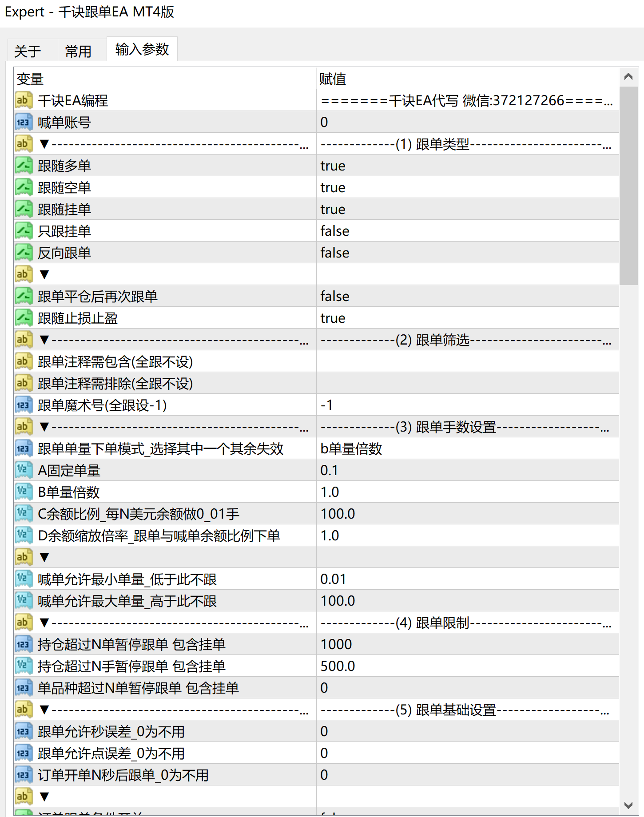Edit the 喊单允许最大单量 value 100.0
644x817 pixels.
[468, 601]
